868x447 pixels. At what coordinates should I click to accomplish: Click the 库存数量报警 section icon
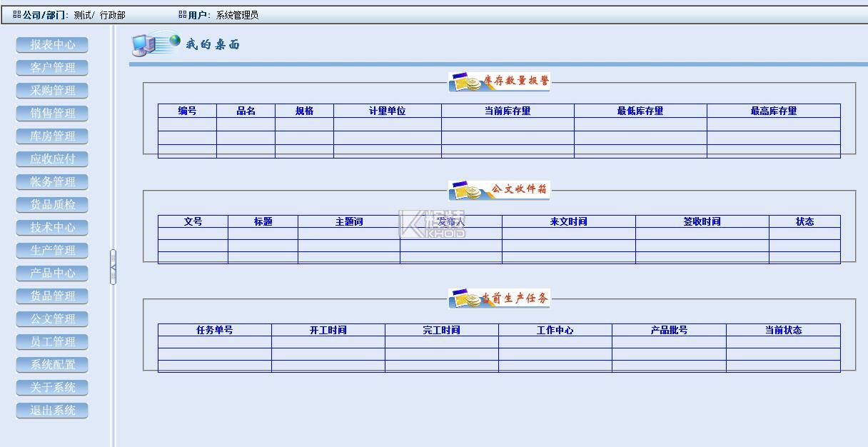466,81
